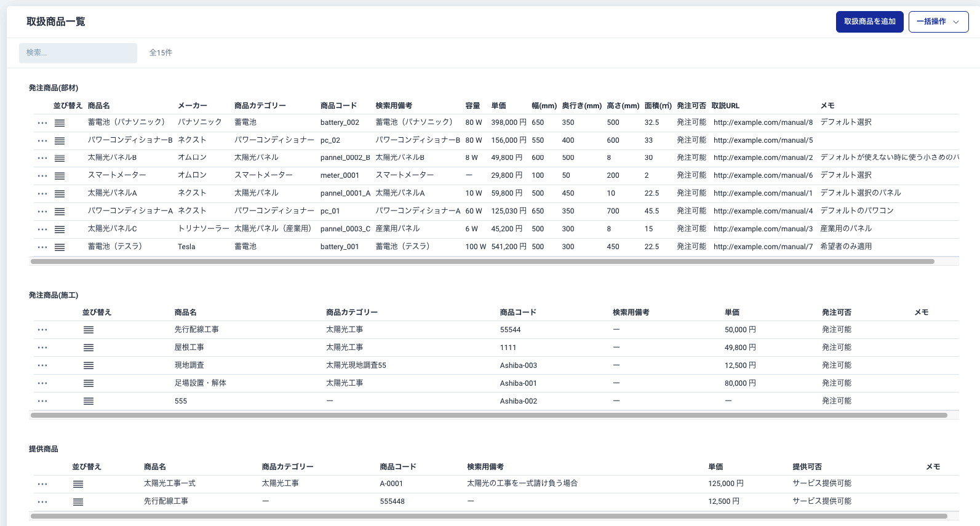
Task: Open manual link http://example.com/manual/1
Action: [x=763, y=193]
